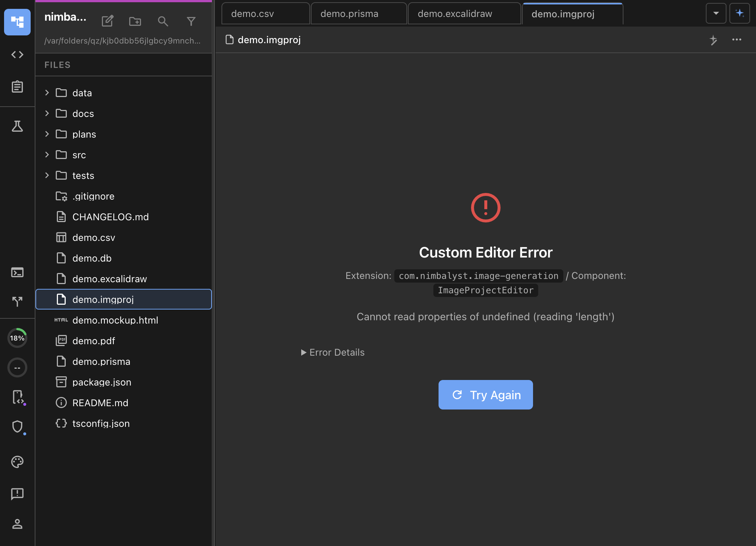Switch to the demo.excalidraw tab
The height and width of the screenshot is (546, 756).
pyautogui.click(x=464, y=14)
